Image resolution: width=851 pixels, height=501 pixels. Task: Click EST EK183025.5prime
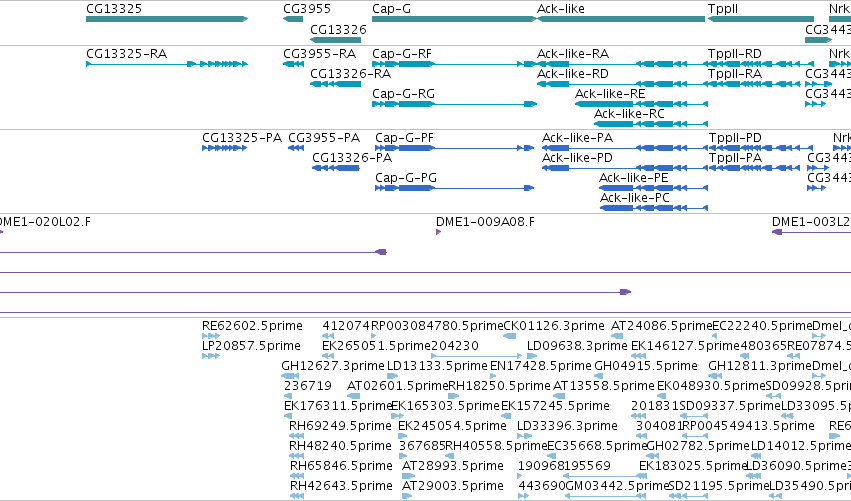tap(693, 466)
